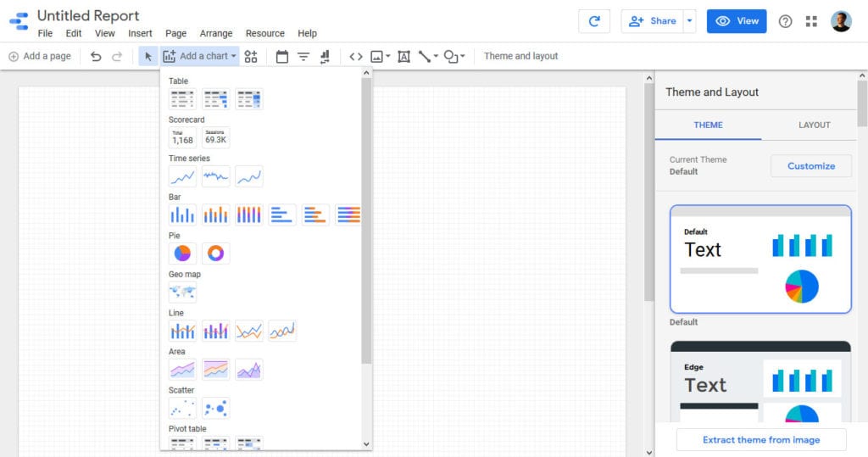Select the line drawing tool
This screenshot has height=457, width=868.
[x=424, y=56]
